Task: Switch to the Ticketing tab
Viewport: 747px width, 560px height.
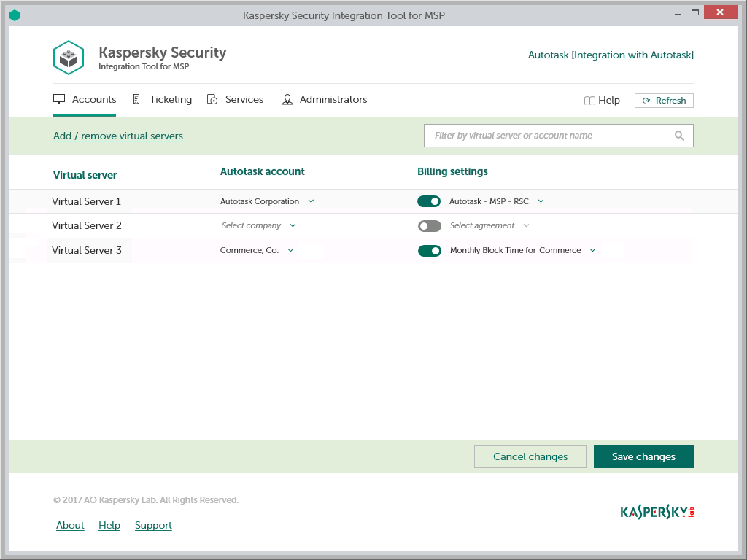Action: (170, 100)
